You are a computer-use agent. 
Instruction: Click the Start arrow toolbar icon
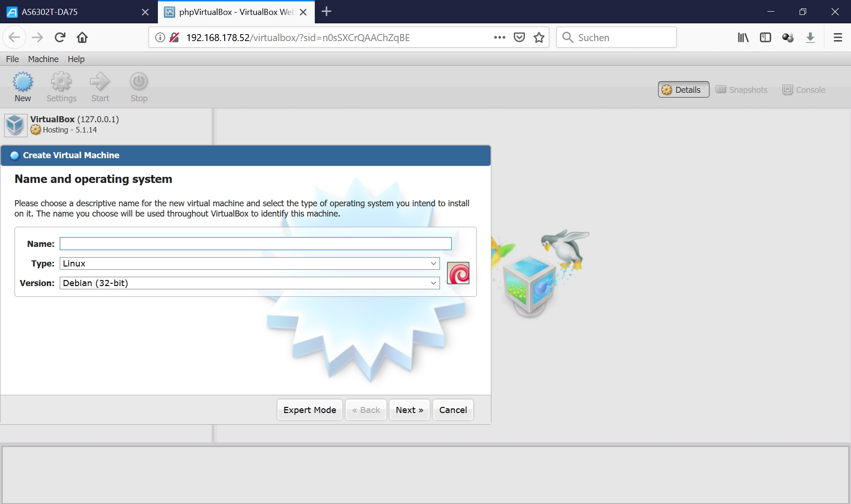coord(100,82)
